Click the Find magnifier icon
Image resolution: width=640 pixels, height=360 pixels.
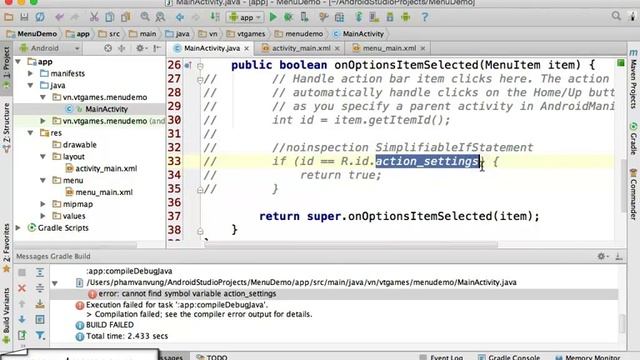145,17
